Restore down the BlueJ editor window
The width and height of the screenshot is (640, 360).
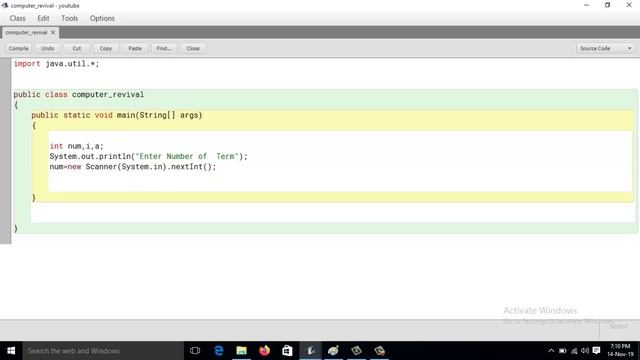[x=607, y=5]
